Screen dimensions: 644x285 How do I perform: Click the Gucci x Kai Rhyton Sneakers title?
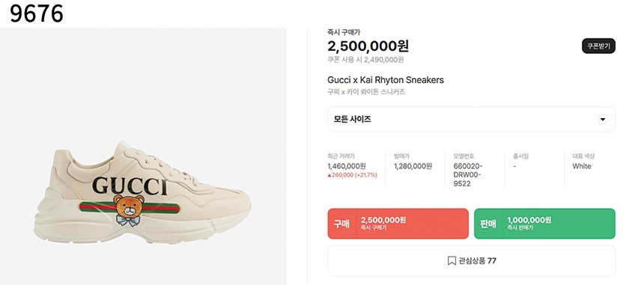click(x=386, y=80)
